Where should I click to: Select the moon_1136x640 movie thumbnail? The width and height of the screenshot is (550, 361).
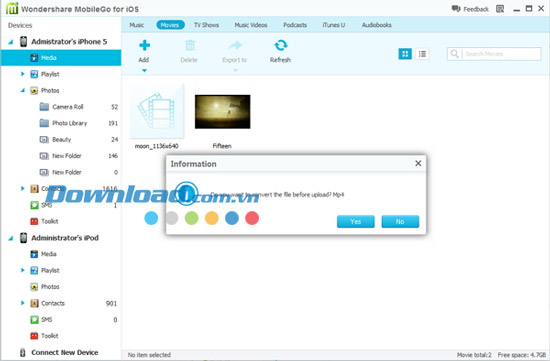coord(157,111)
